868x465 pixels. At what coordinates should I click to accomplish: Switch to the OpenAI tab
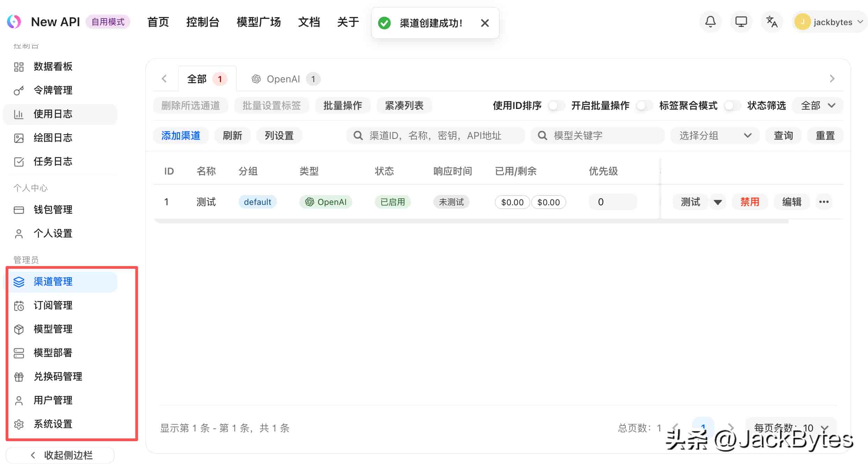coord(286,79)
